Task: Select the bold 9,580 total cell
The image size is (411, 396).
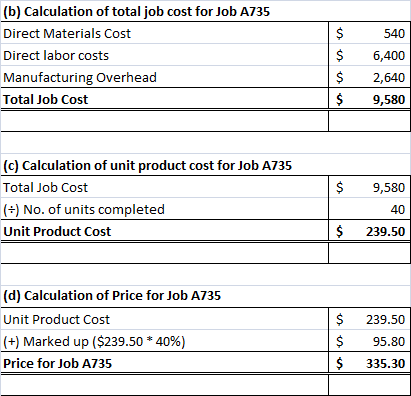Action: pos(369,99)
